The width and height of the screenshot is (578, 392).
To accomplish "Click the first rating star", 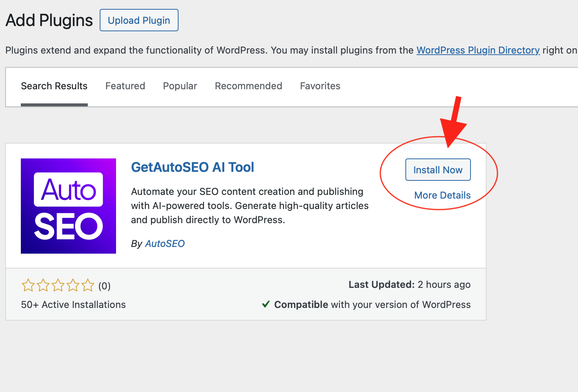I will click(x=28, y=285).
